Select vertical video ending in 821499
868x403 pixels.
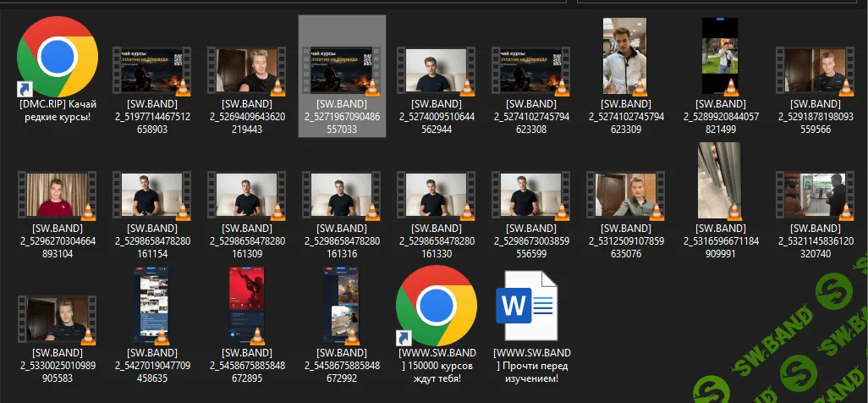[x=720, y=57]
